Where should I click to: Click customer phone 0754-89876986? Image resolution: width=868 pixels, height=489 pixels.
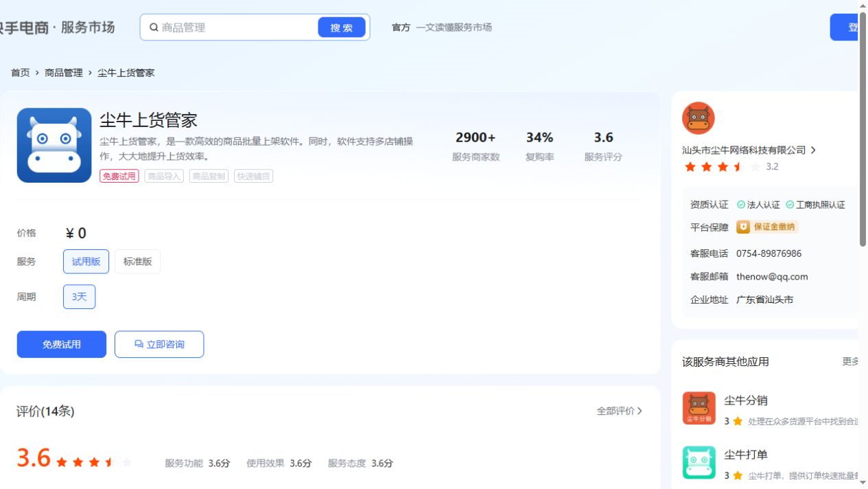coord(769,253)
